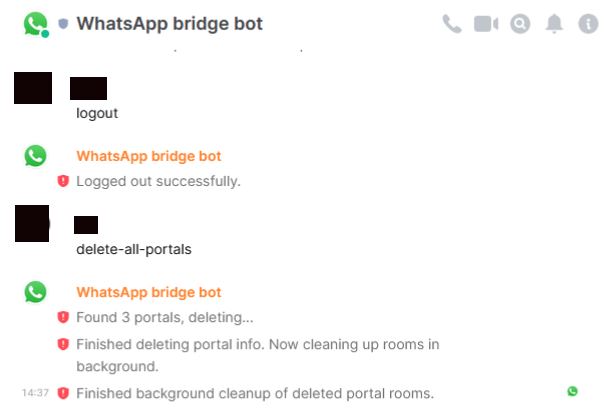The image size is (604, 417).
Task: Click the delete-all-portals message text
Action: pos(134,250)
